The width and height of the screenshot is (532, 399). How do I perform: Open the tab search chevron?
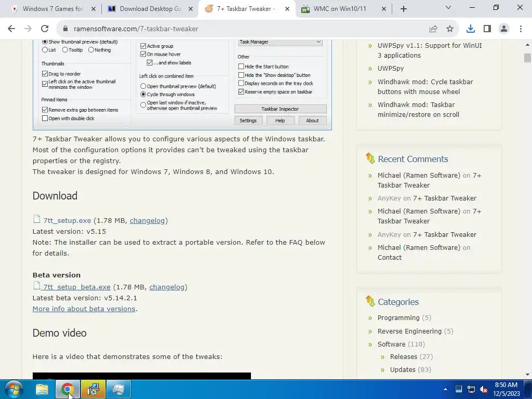448,7
